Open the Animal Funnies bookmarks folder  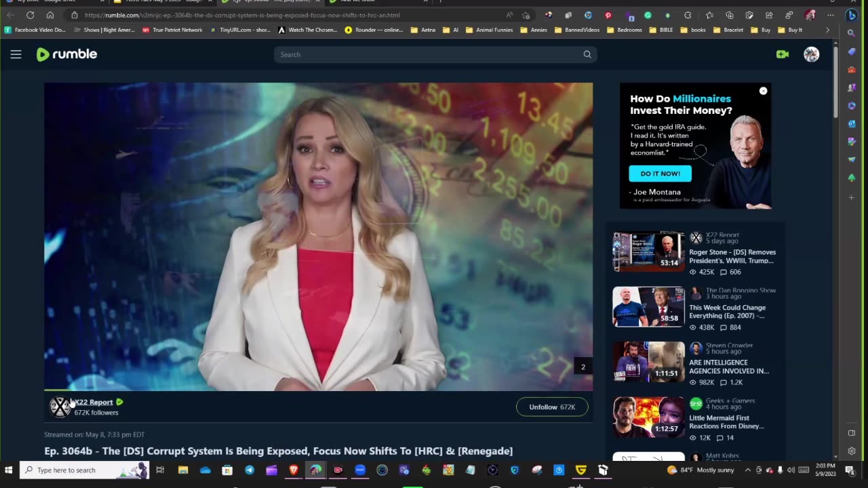(x=488, y=30)
